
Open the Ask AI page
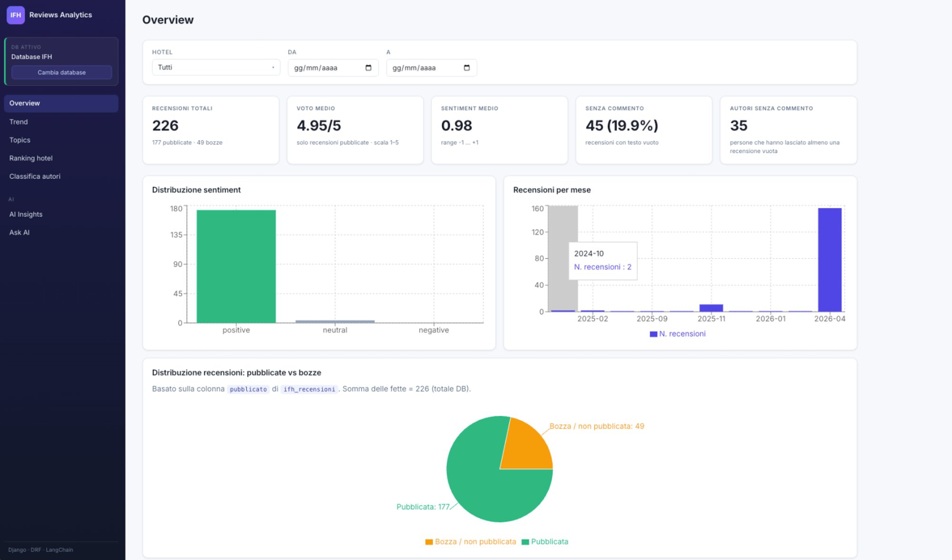point(61,232)
